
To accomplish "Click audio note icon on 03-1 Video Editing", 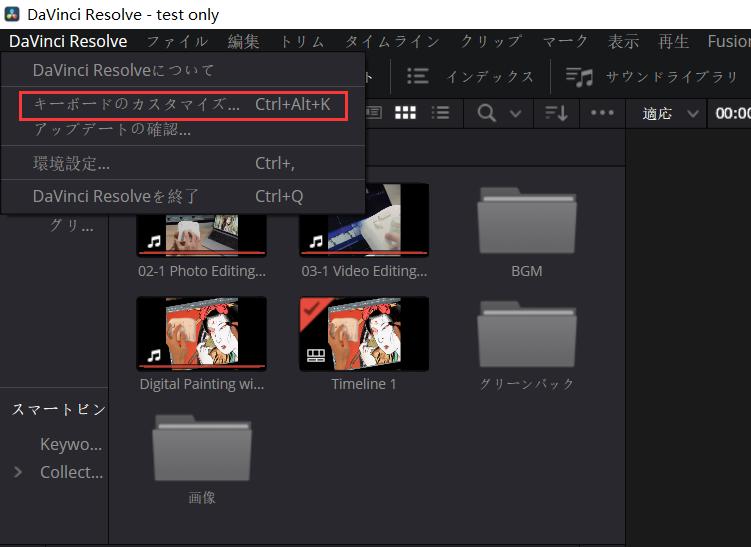I will click(x=316, y=241).
